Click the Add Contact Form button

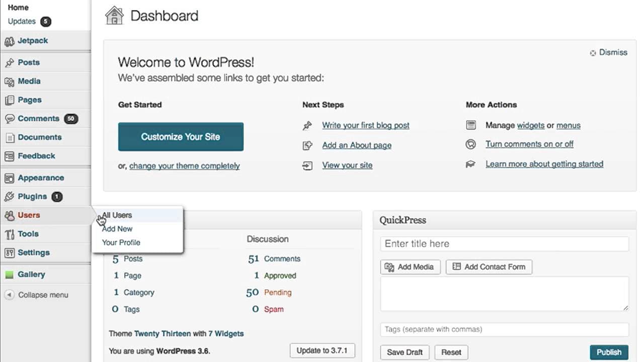point(489,267)
